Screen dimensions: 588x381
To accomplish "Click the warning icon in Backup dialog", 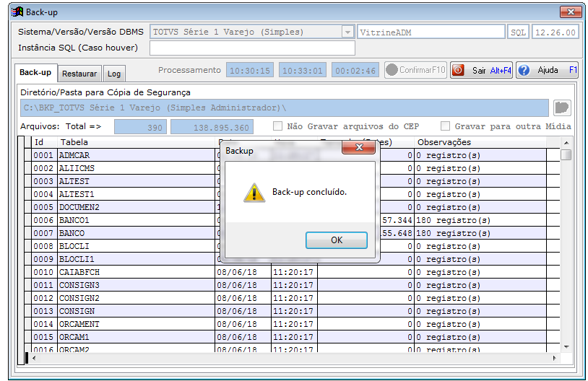I will click(x=254, y=193).
